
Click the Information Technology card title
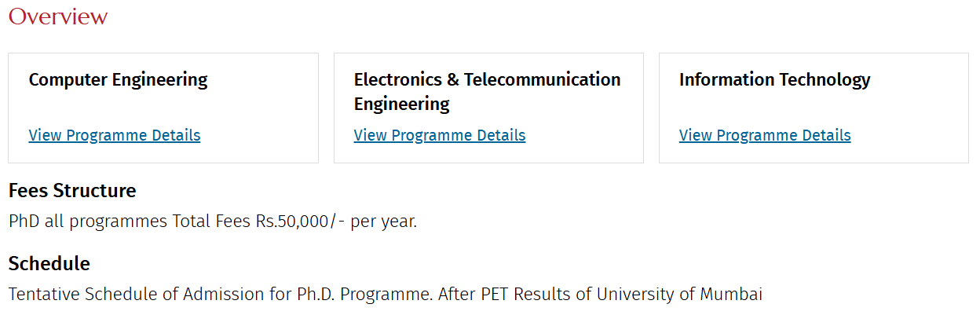tap(774, 79)
